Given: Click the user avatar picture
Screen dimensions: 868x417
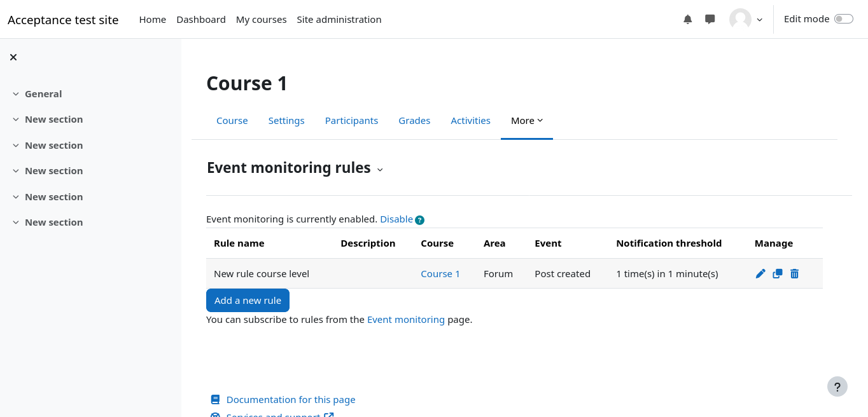Looking at the screenshot, I should tap(740, 19).
